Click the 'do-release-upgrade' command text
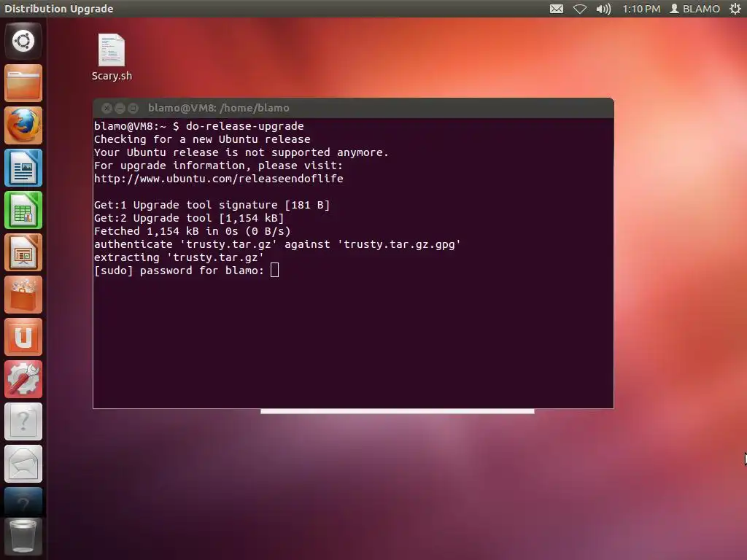 click(245, 126)
